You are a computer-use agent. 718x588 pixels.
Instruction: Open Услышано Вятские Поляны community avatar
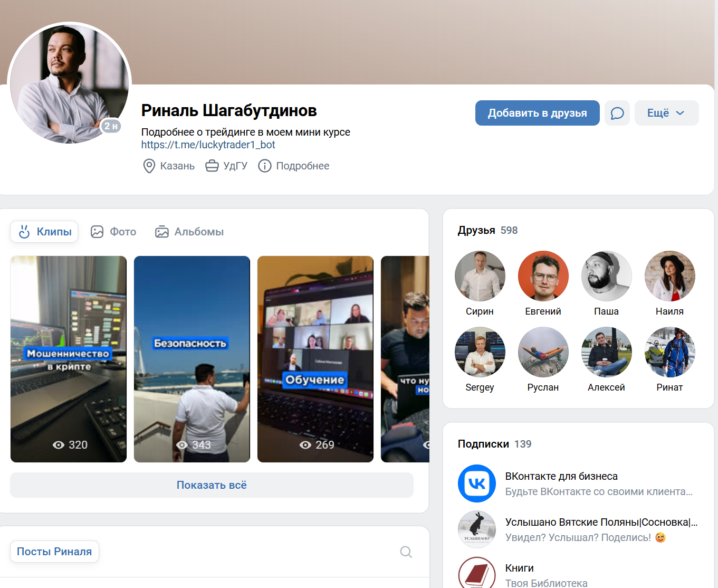[x=477, y=529]
